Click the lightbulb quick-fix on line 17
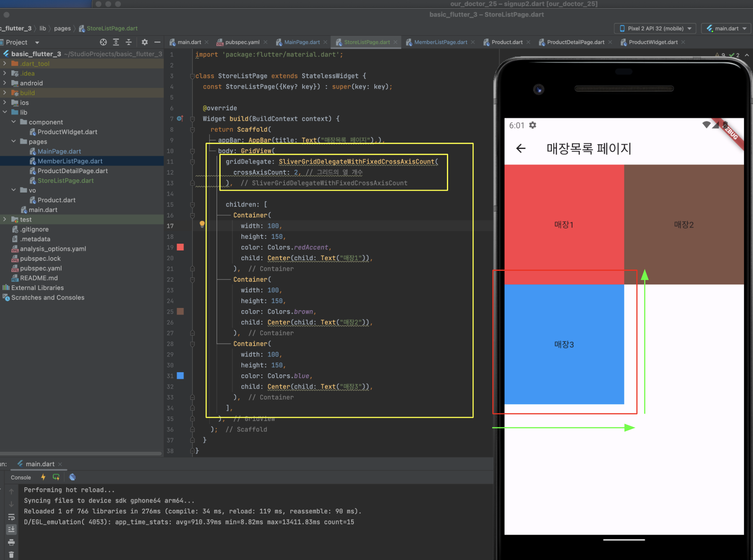The width and height of the screenshot is (753, 560). tap(202, 224)
